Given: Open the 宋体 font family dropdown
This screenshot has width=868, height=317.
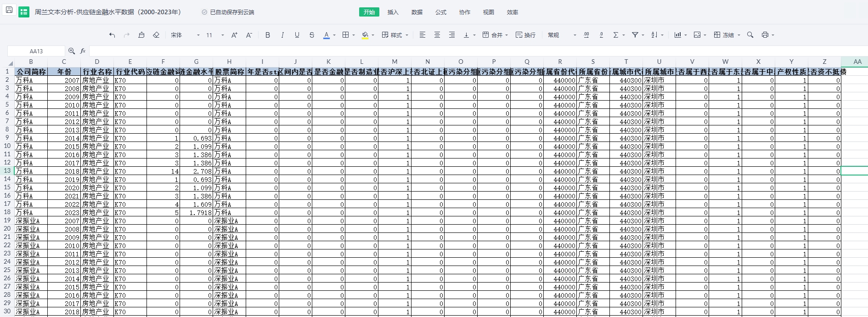Looking at the screenshot, I should click(185, 35).
